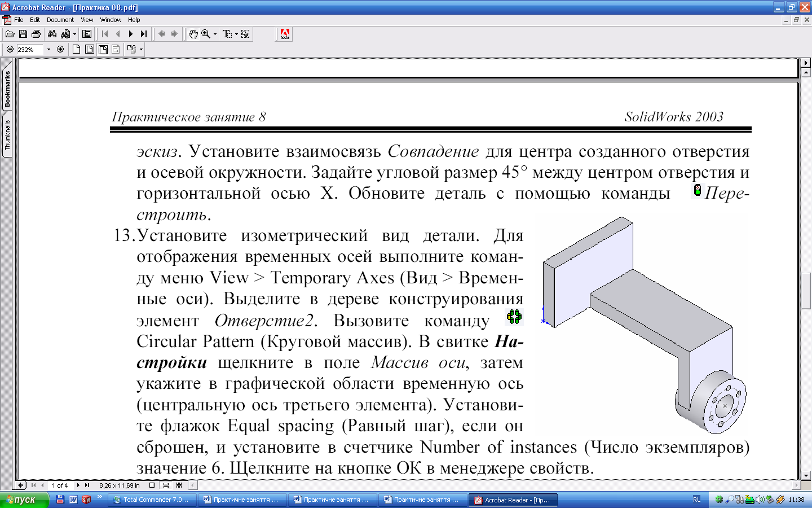
Task: Expand the zoom percentage dropdown
Action: (x=48, y=50)
